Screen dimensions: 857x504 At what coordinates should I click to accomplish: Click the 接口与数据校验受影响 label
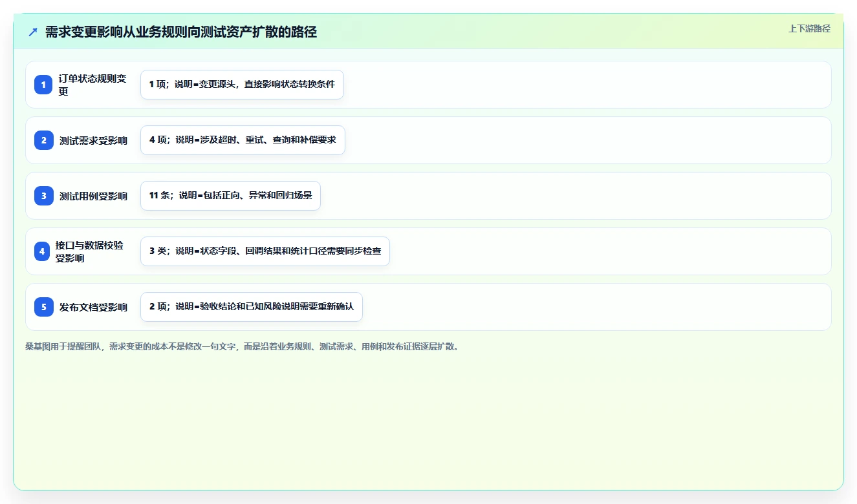point(89,251)
